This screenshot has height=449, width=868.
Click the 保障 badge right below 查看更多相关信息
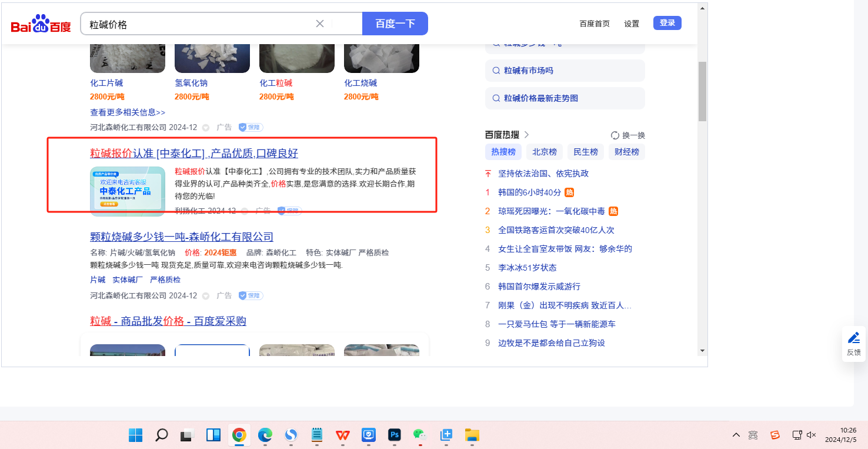click(251, 127)
